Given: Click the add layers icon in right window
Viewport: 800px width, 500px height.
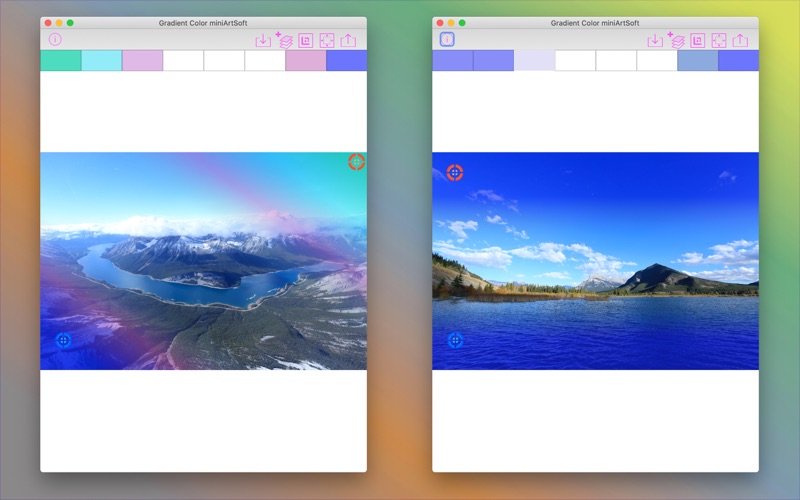Looking at the screenshot, I should coord(676,40).
